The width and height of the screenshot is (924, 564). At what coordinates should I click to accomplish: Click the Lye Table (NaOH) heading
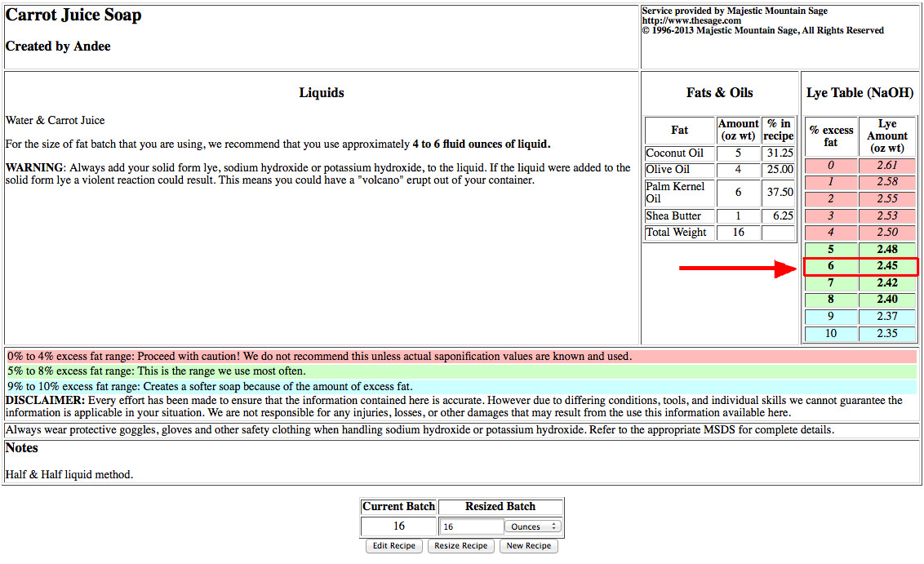point(860,93)
